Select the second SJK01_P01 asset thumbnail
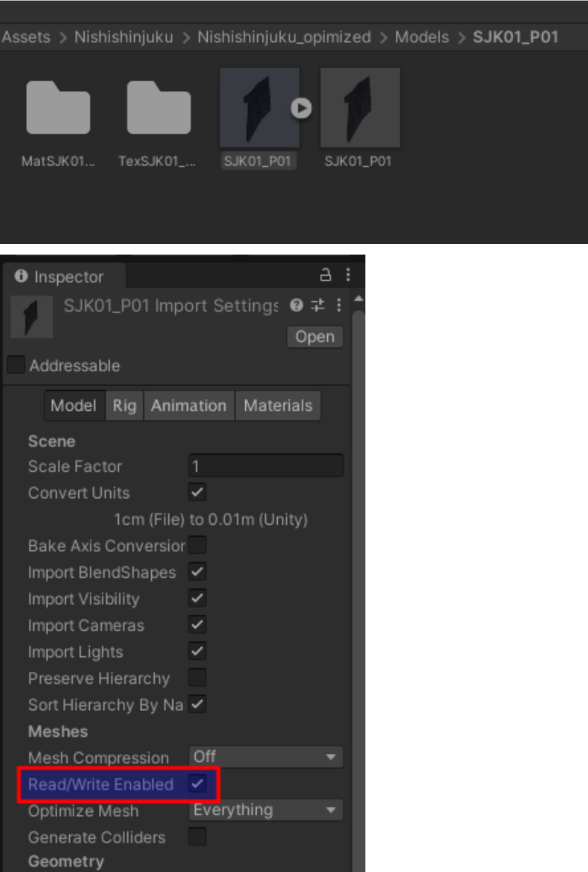 (x=360, y=107)
